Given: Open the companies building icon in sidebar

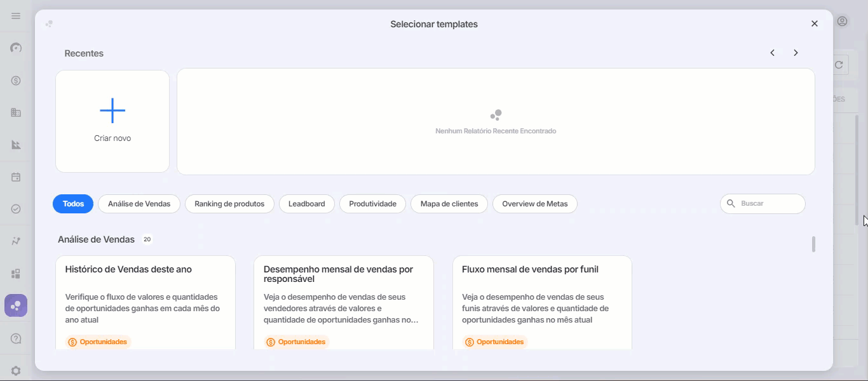Looking at the screenshot, I should tap(16, 112).
